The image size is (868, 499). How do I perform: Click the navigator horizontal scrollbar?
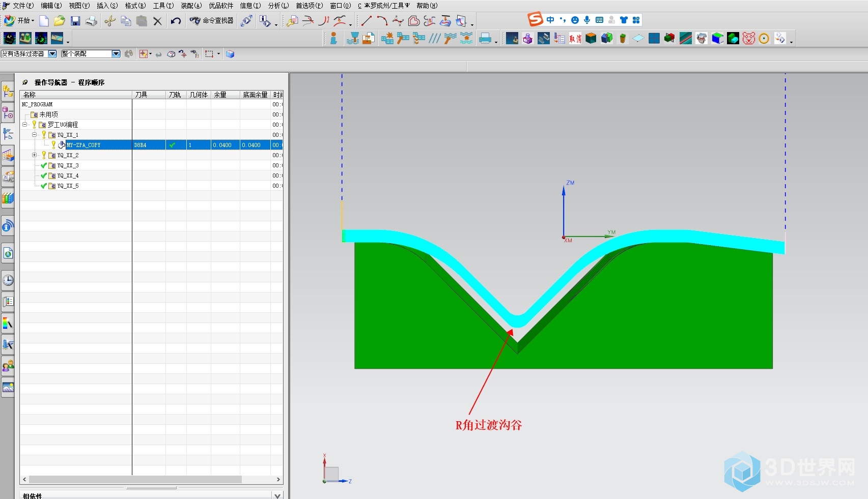coord(135,479)
